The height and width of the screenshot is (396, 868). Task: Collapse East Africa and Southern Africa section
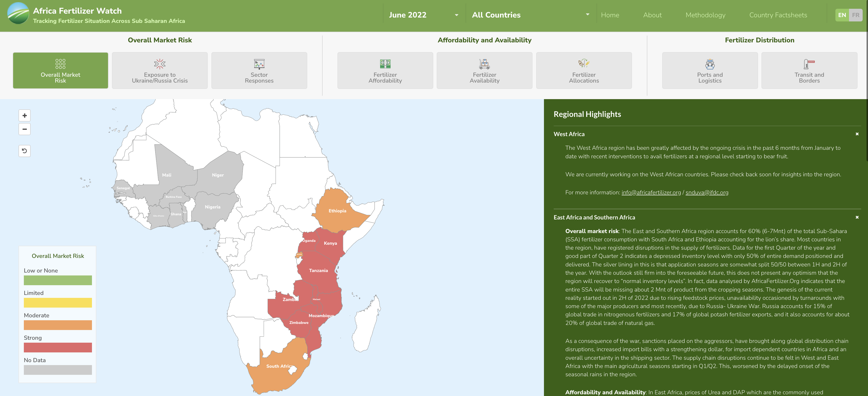point(857,217)
